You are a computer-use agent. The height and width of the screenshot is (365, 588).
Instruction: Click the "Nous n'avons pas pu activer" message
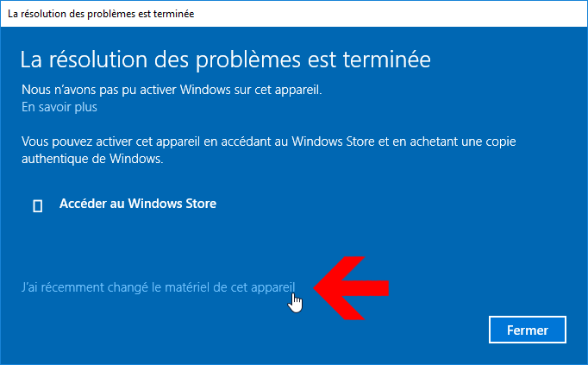tap(172, 90)
